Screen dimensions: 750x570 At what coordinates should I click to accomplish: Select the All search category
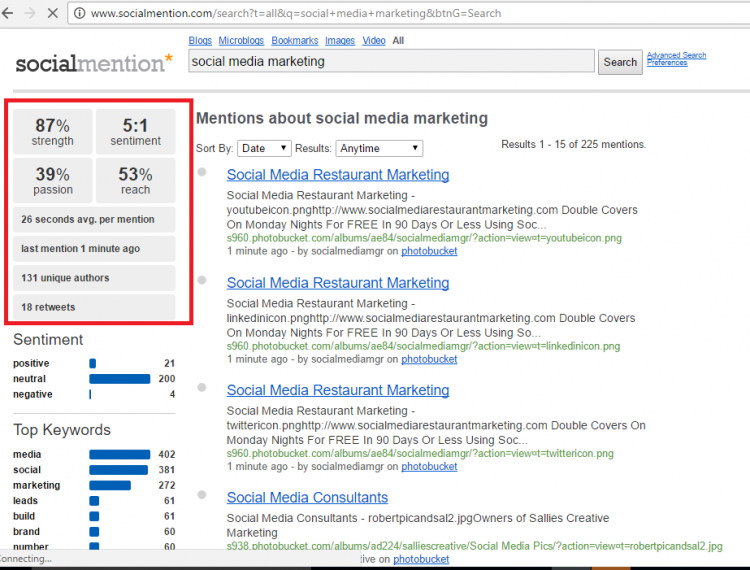click(x=398, y=41)
